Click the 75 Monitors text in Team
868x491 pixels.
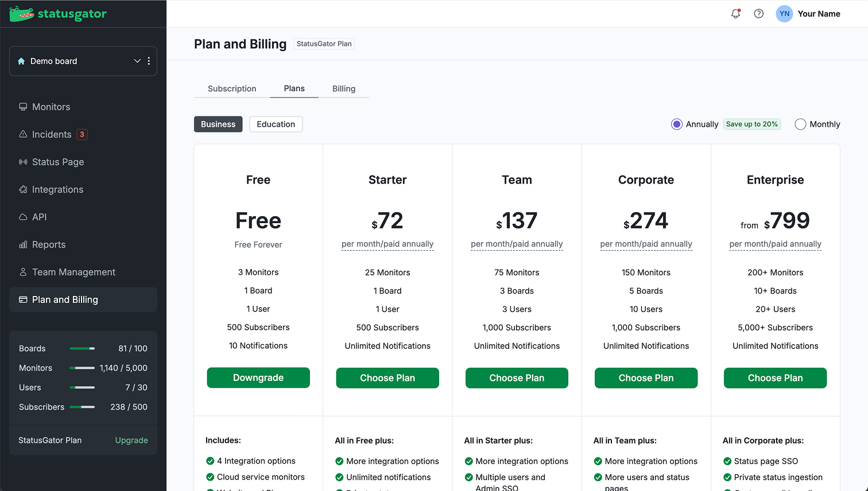pos(517,272)
